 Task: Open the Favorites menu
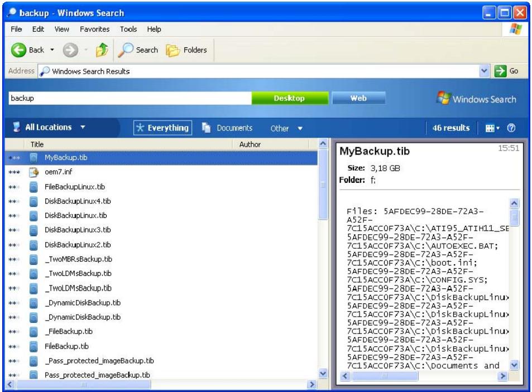[95, 29]
